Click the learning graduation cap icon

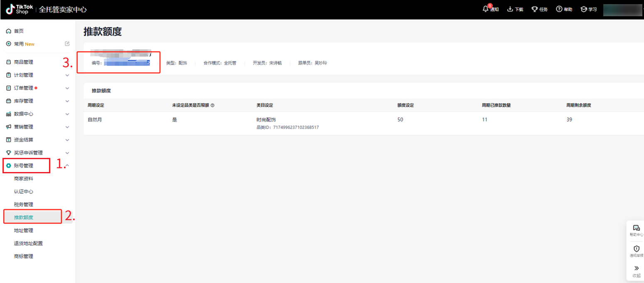pos(584,9)
